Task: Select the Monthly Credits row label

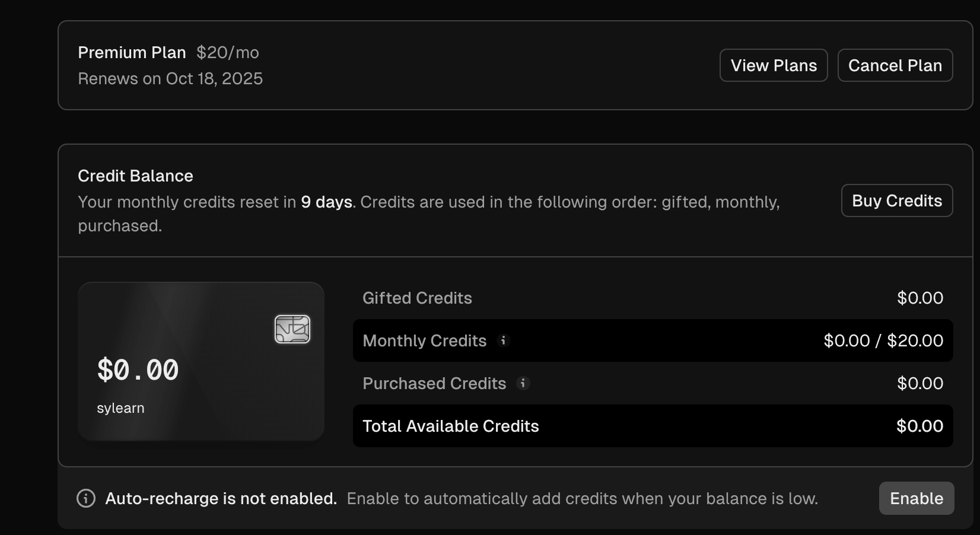Action: click(x=424, y=340)
